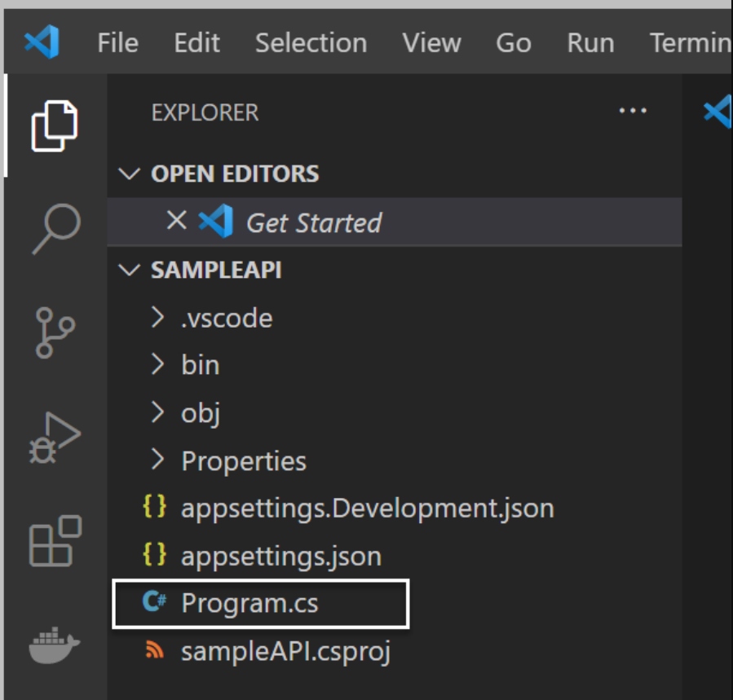This screenshot has height=700, width=733.
Task: Open Program.cs file
Action: pyautogui.click(x=249, y=604)
